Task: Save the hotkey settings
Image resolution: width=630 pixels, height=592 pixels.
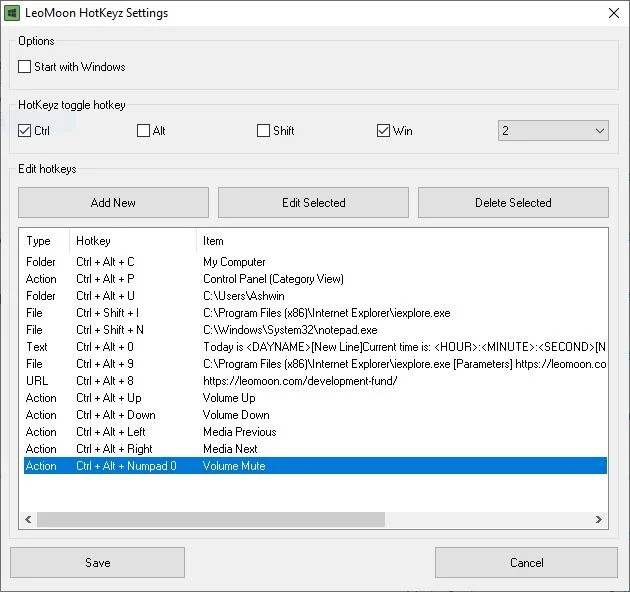Action: pos(98,562)
